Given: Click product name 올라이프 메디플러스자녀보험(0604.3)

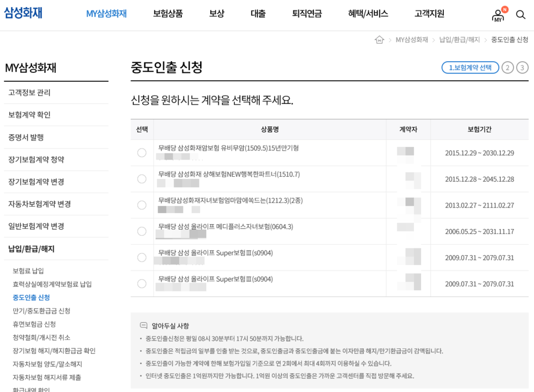Looking at the screenshot, I should pos(226,226).
